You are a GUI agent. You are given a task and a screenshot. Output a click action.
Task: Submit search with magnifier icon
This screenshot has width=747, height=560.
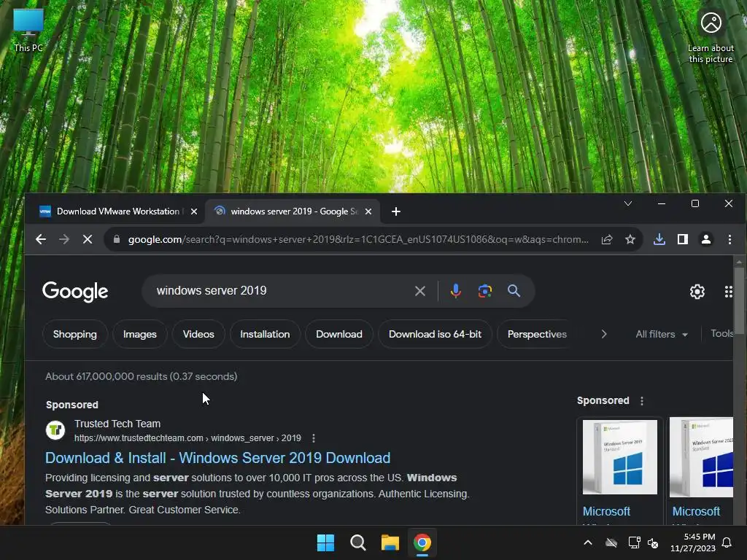pyautogui.click(x=514, y=290)
